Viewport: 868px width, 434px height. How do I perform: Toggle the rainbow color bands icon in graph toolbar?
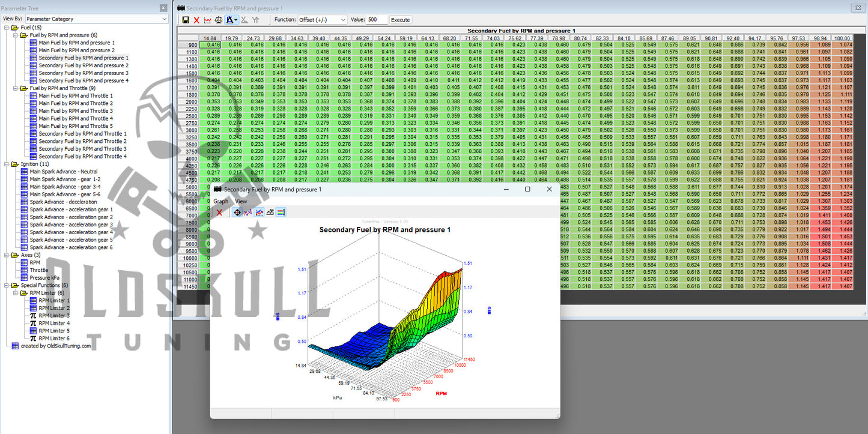pyautogui.click(x=281, y=212)
